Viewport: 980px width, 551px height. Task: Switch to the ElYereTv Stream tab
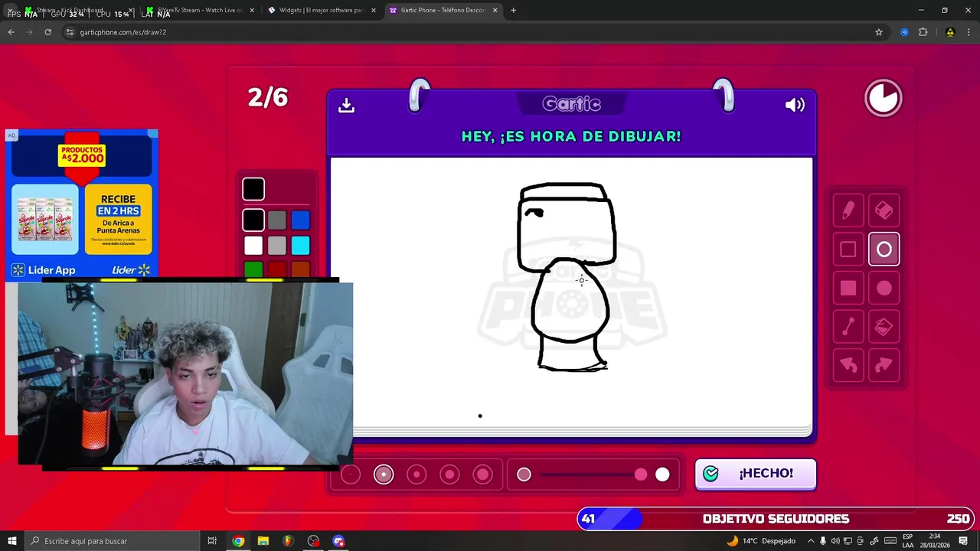(199, 10)
